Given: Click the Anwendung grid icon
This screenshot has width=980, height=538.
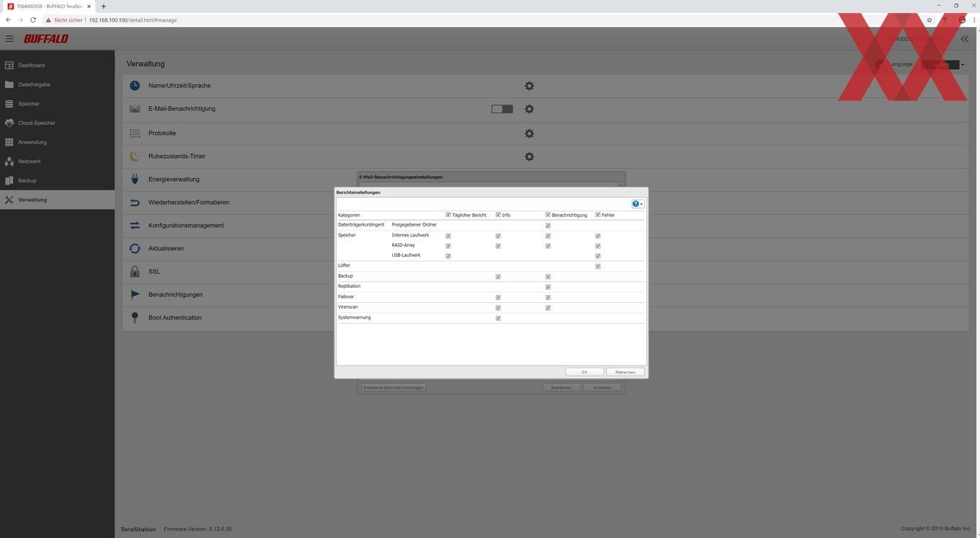Looking at the screenshot, I should click(9, 142).
